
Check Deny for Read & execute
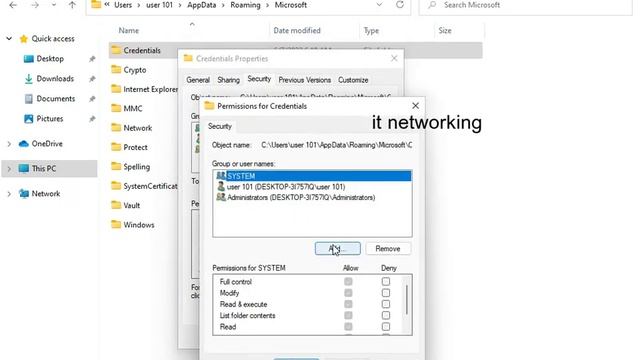coord(386,304)
